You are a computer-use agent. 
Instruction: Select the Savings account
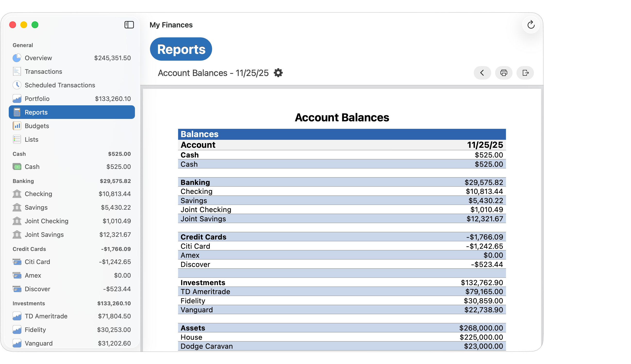36,207
